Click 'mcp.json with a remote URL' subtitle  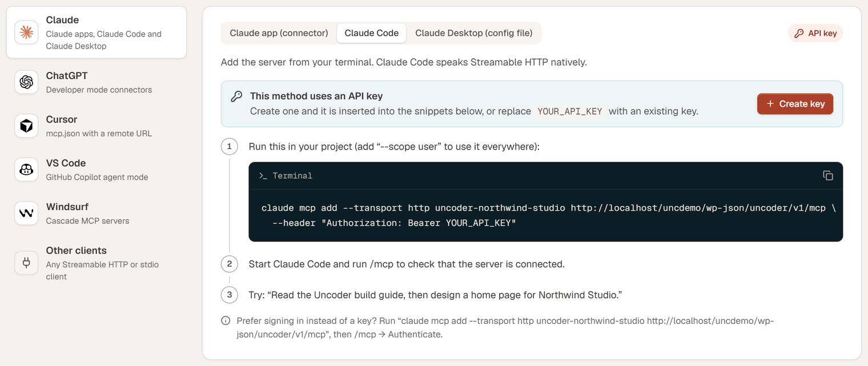point(99,134)
